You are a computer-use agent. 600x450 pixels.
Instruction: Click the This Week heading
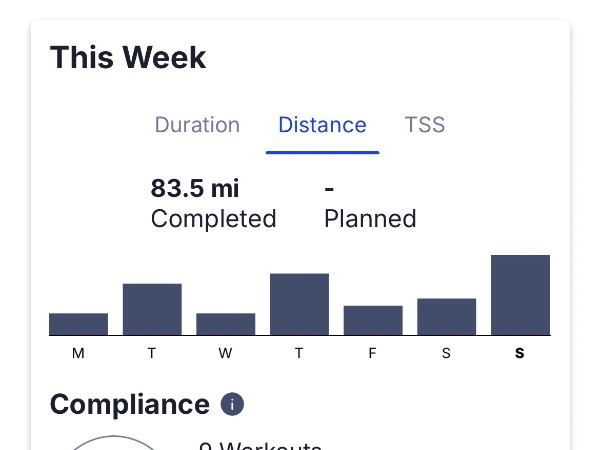pos(128,57)
